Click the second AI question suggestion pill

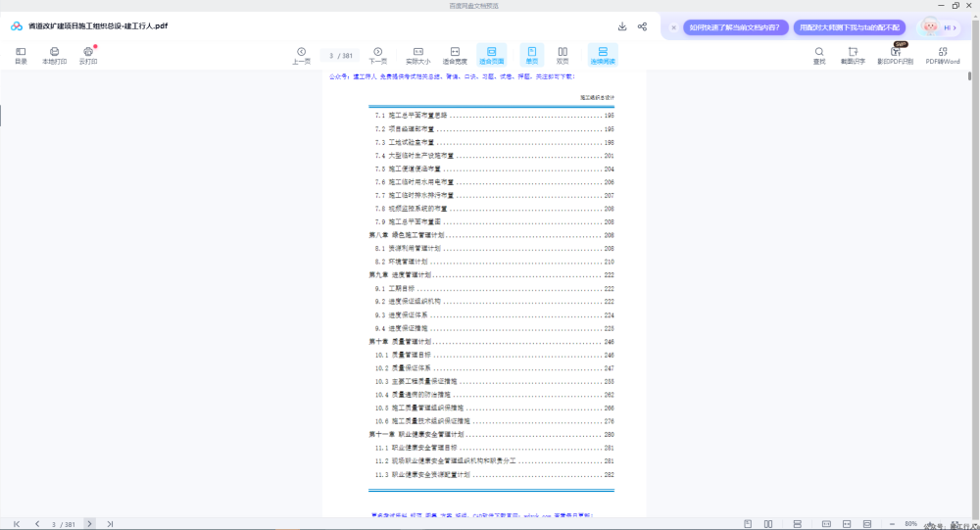click(850, 27)
